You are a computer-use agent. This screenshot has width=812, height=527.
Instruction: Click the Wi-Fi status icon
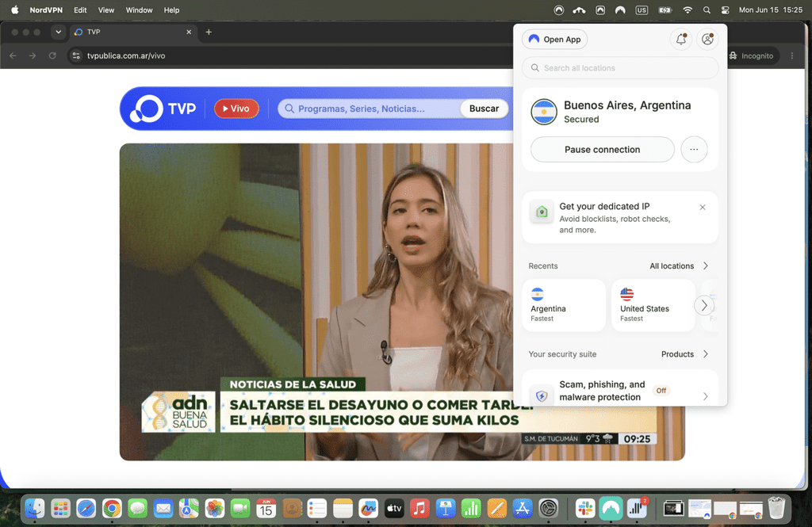688,10
